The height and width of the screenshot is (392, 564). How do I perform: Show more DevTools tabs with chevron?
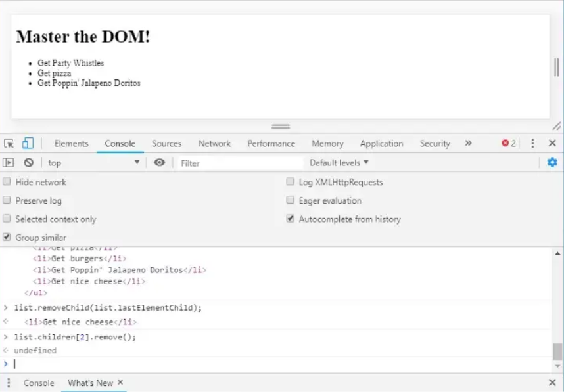point(468,143)
